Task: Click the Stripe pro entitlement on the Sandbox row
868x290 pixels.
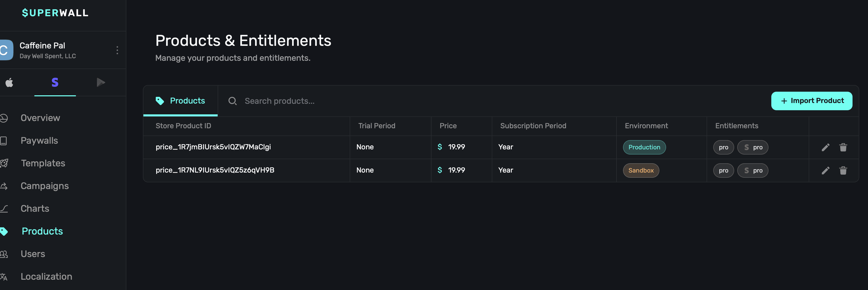Action: click(752, 170)
